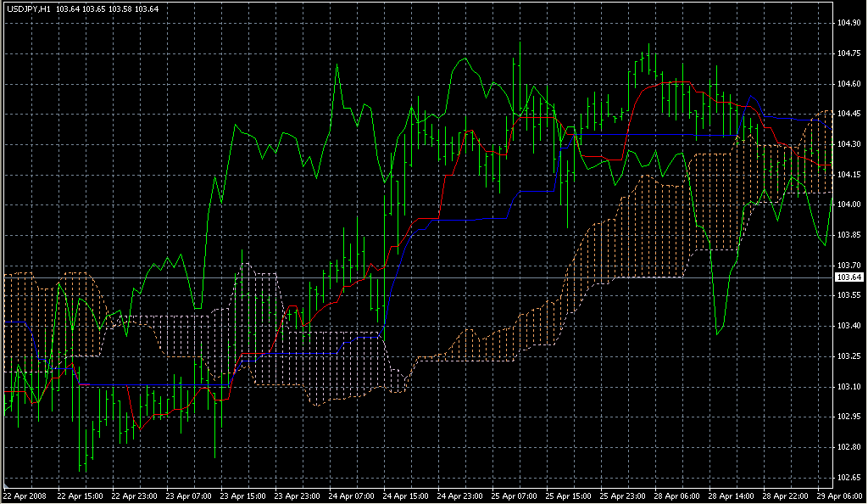Click the OHLC values next to the symbol

pyautogui.click(x=108, y=9)
